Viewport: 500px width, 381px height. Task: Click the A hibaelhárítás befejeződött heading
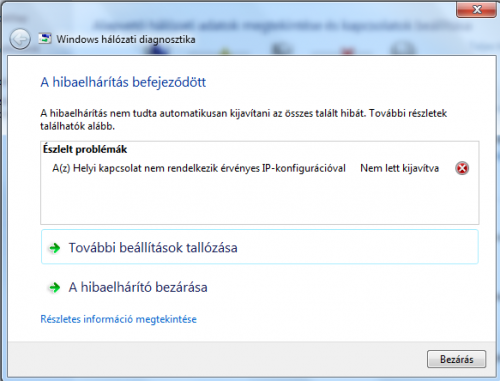[x=123, y=82]
